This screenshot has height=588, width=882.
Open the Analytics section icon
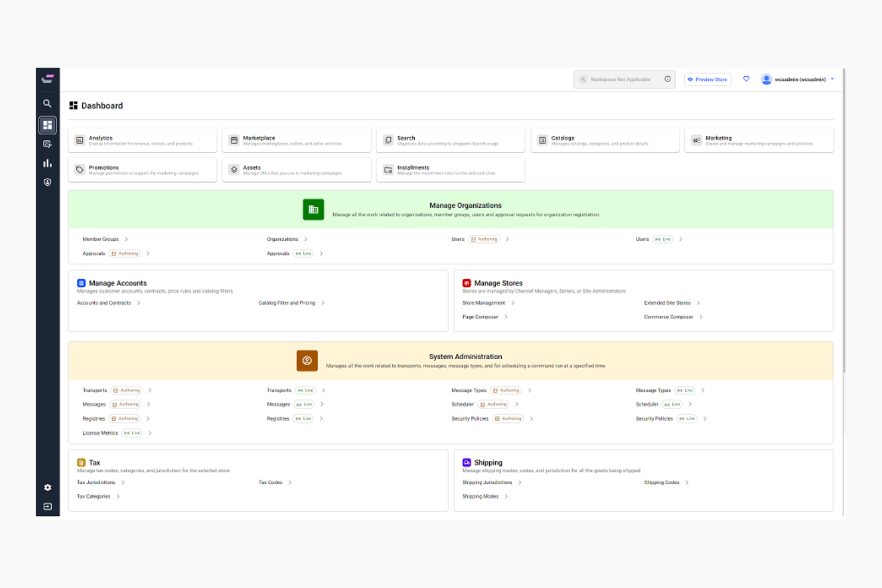(80, 139)
